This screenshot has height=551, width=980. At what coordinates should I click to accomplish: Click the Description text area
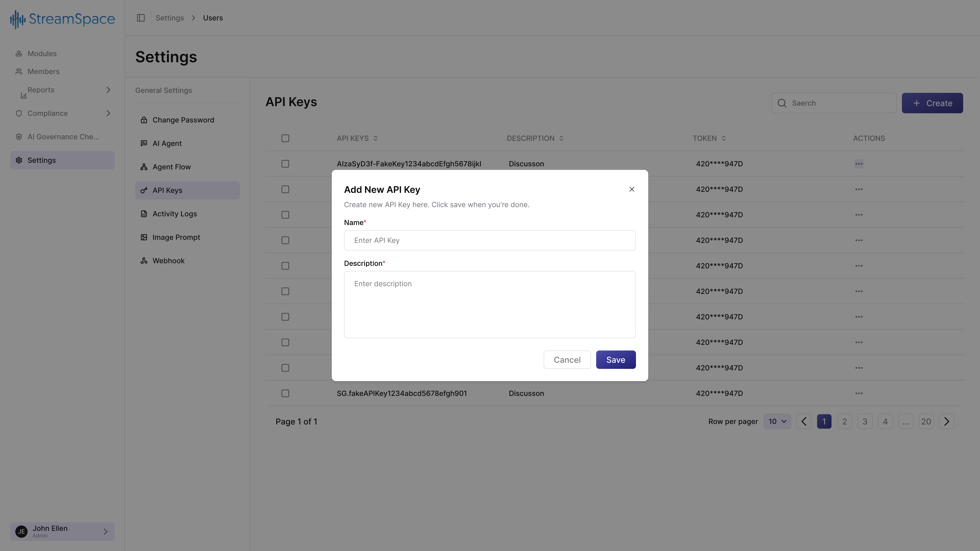[x=490, y=305]
